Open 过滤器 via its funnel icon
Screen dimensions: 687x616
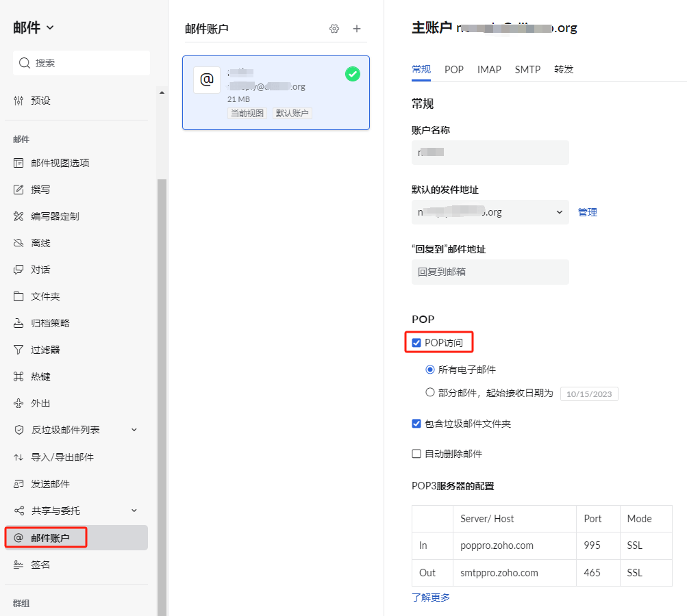point(18,350)
